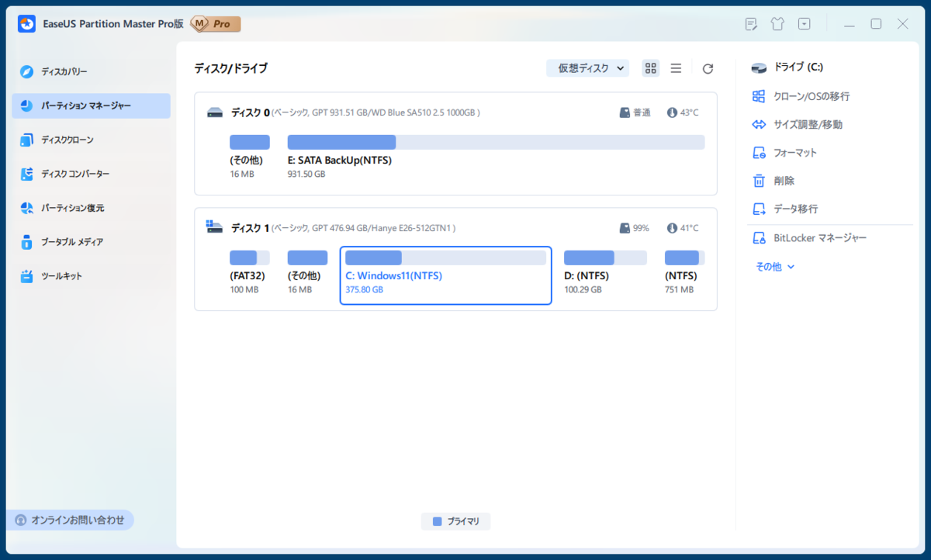Screen dimensions: 931x560
Task: Open ディスククローン from sidebar
Action: point(91,140)
